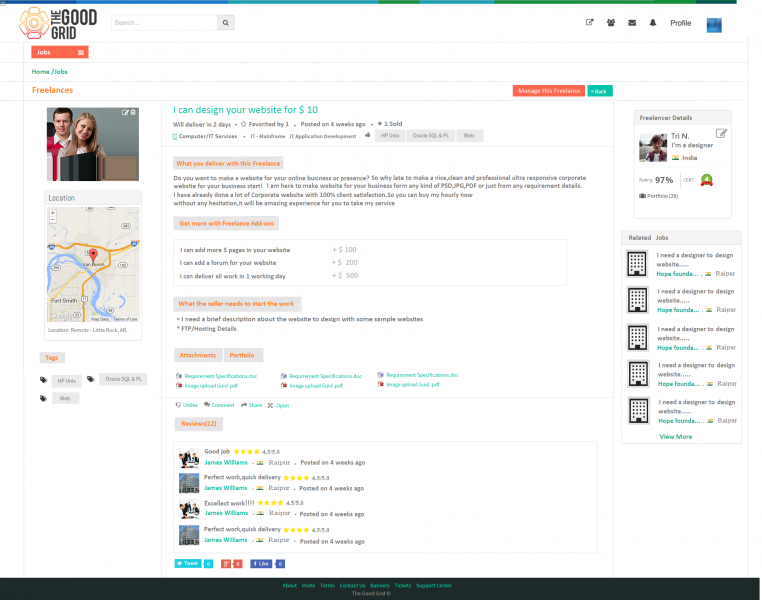Click Comment link under attachments
Screen dimensions: 762x600
[x=219, y=405]
